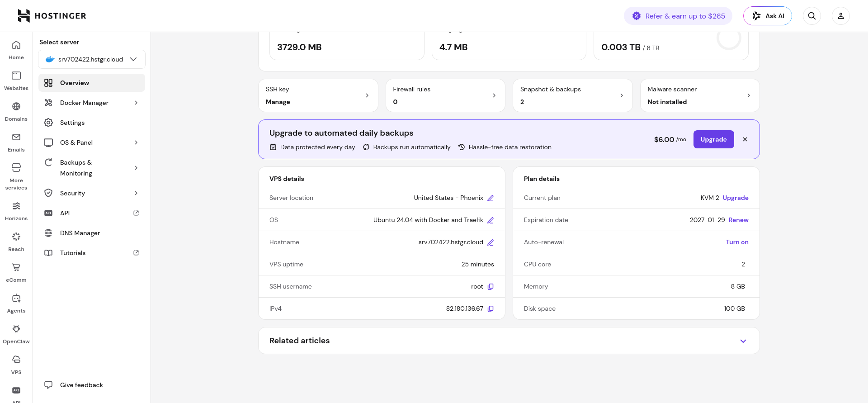
Task: Select Overview in sidebar
Action: pyautogui.click(x=92, y=83)
